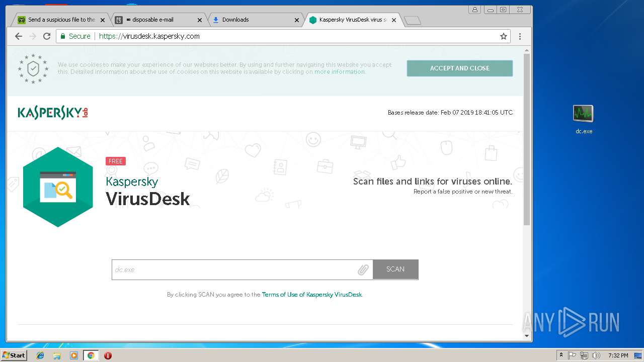Reload the VirusDesk page

pyautogui.click(x=47, y=36)
